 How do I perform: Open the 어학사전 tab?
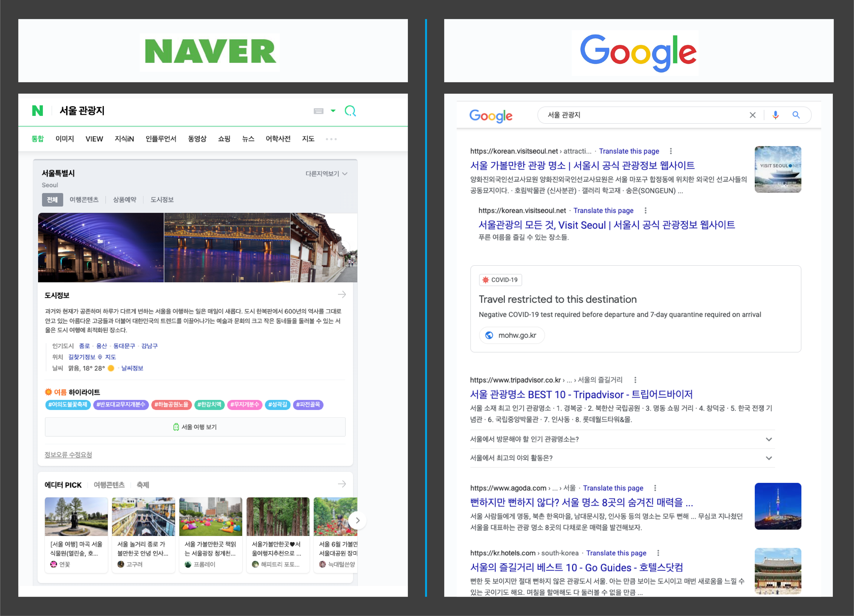[x=278, y=139]
